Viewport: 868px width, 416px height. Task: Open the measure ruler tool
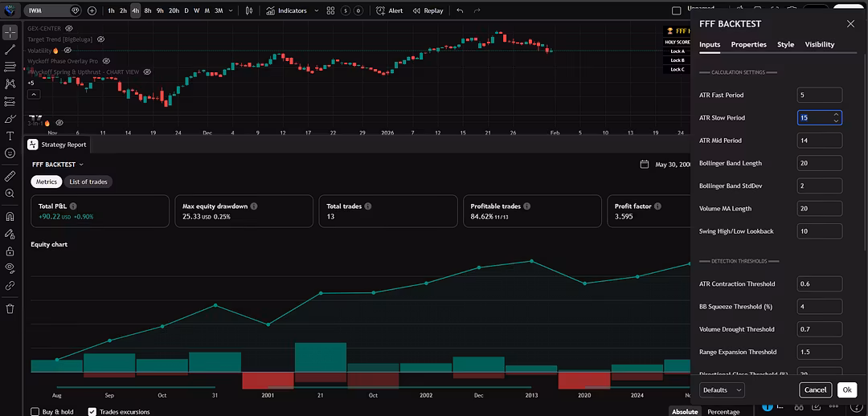(x=10, y=175)
